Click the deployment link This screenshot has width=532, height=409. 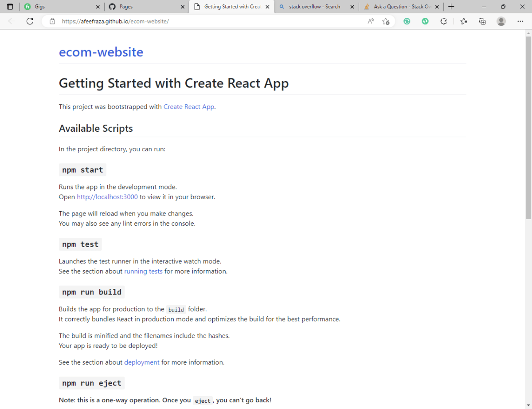(x=142, y=362)
